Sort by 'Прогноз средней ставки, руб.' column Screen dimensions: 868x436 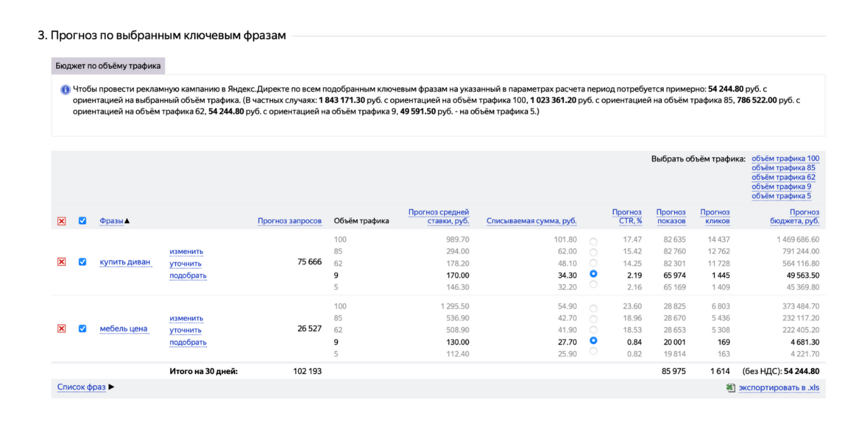coord(439,216)
